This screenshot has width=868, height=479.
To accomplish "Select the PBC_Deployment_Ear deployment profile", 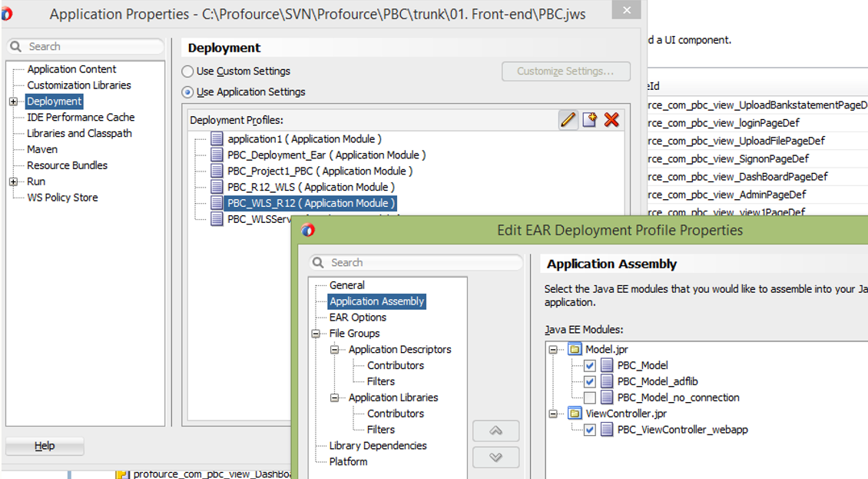I will pos(326,155).
